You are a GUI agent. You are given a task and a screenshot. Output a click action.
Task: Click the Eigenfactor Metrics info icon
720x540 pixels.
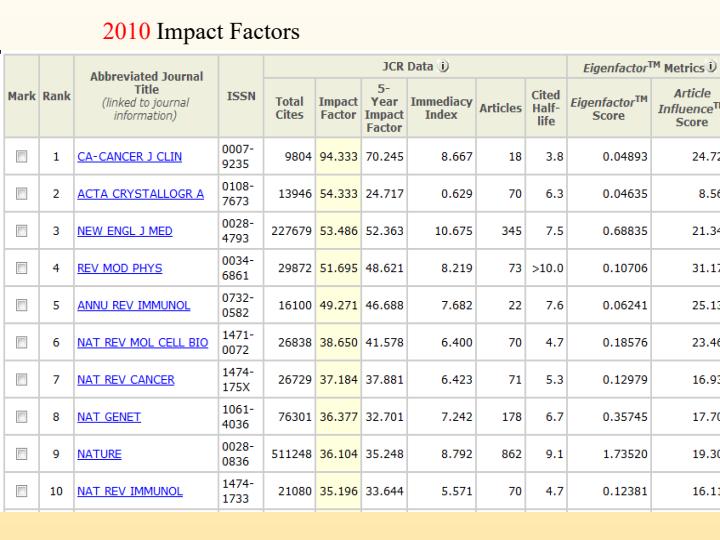click(x=712, y=67)
